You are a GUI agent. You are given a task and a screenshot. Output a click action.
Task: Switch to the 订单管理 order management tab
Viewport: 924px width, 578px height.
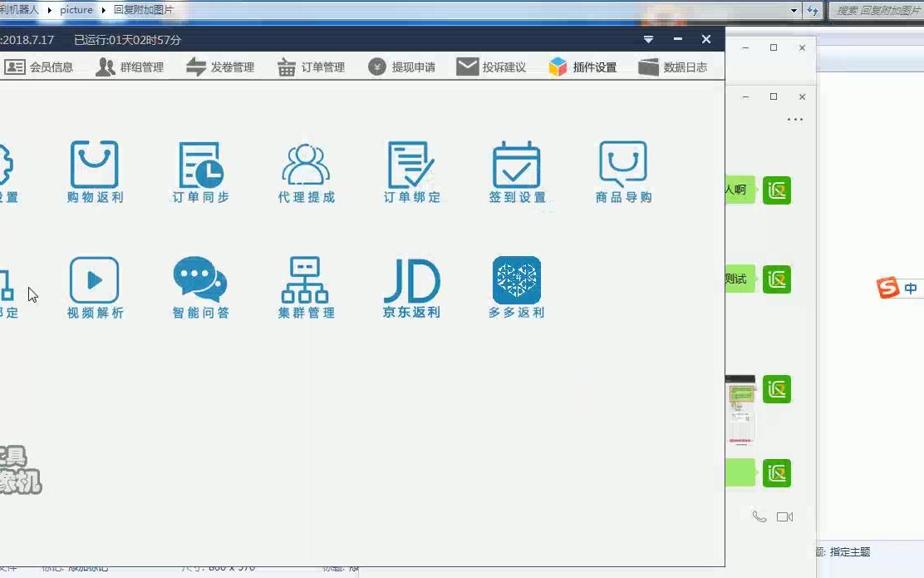click(x=311, y=67)
